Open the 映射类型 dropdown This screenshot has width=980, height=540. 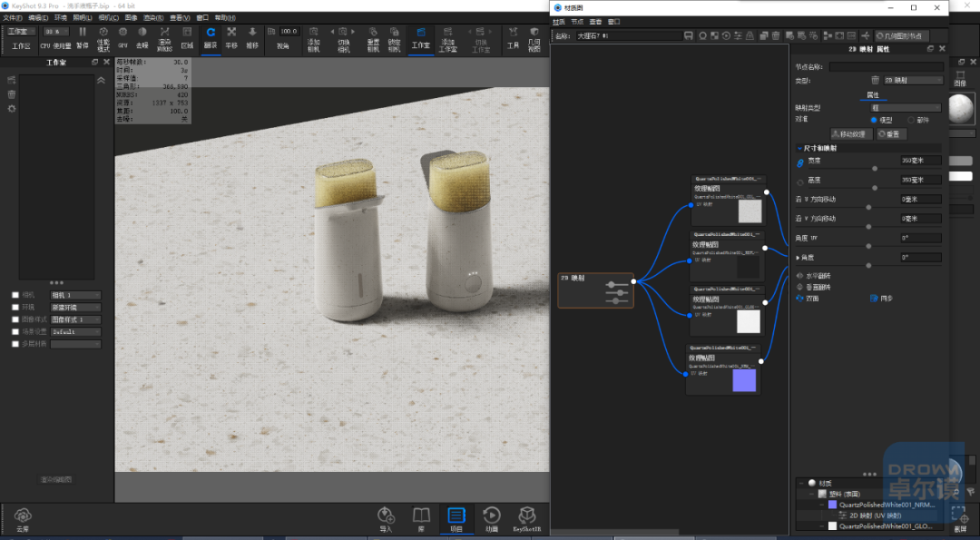[x=906, y=107]
